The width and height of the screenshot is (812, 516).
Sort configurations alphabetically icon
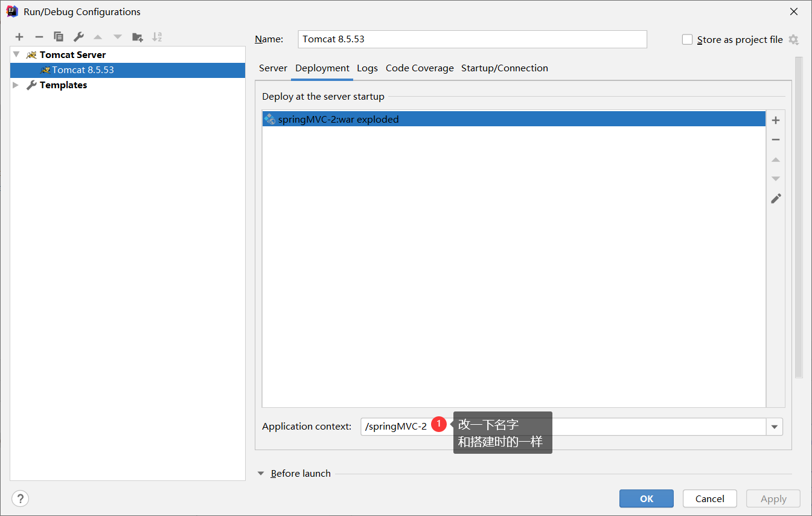pos(157,37)
